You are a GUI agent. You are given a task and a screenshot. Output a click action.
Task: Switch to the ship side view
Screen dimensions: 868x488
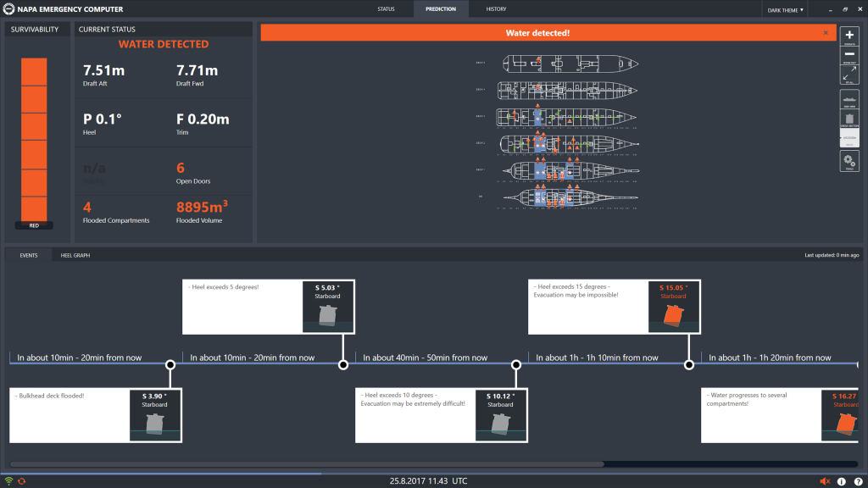849,99
